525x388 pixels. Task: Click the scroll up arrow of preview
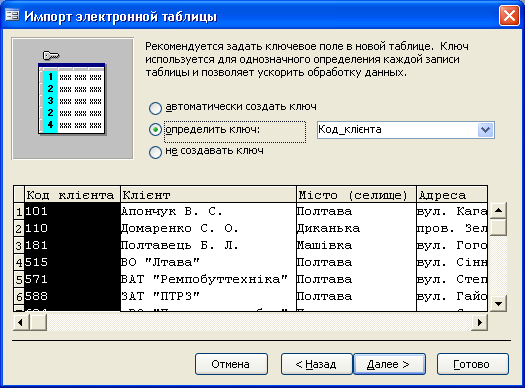[x=498, y=210]
